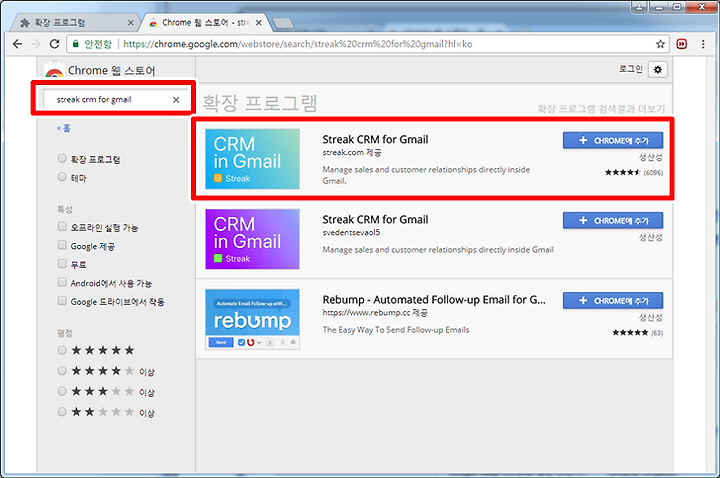Add svedentsevaol5 Streak CRM to Chrome
The image size is (720, 478).
point(613,220)
